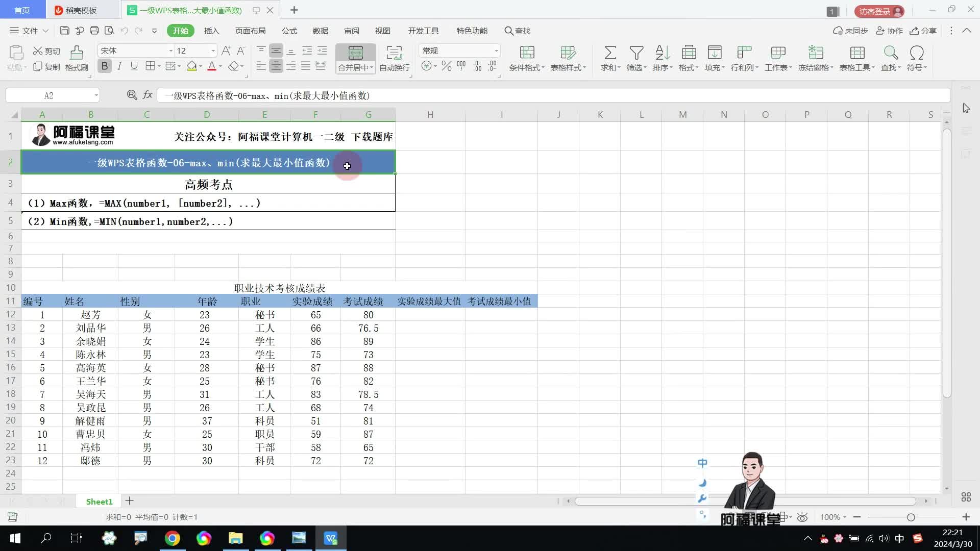Click the Save icon in quick toolbar
The image size is (980, 551).
[64, 31]
